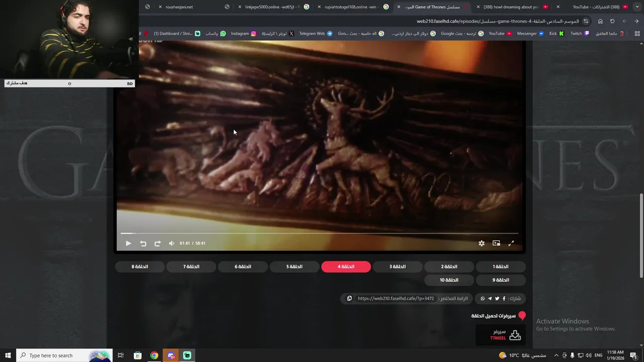The height and width of the screenshot is (362, 644).
Task: Open Twitch bookmark
Action: [x=580, y=34]
